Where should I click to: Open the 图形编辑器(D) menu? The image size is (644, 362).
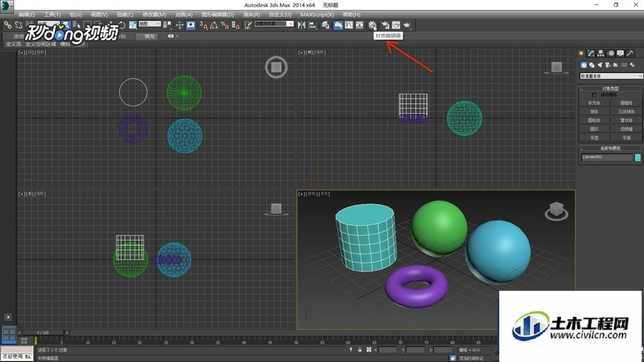click(217, 15)
